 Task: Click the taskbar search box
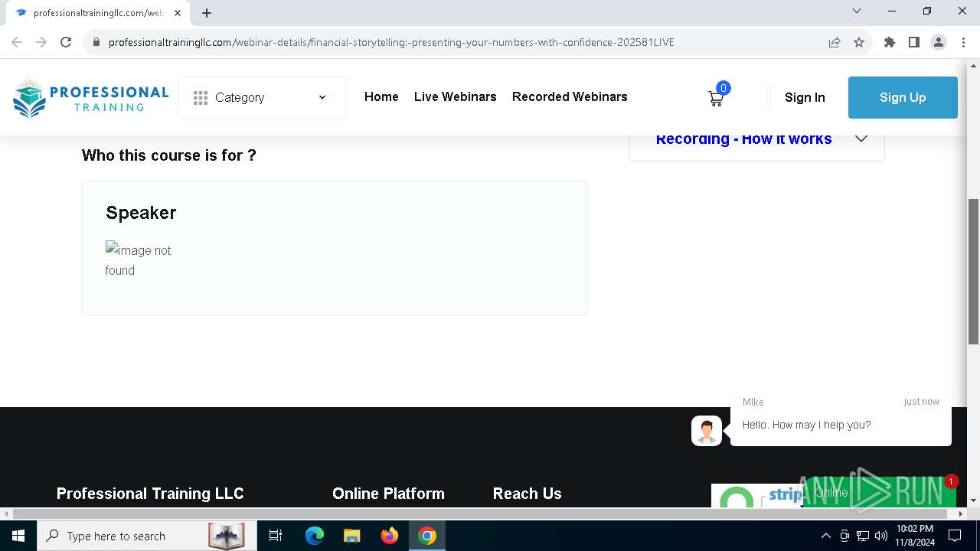[145, 536]
